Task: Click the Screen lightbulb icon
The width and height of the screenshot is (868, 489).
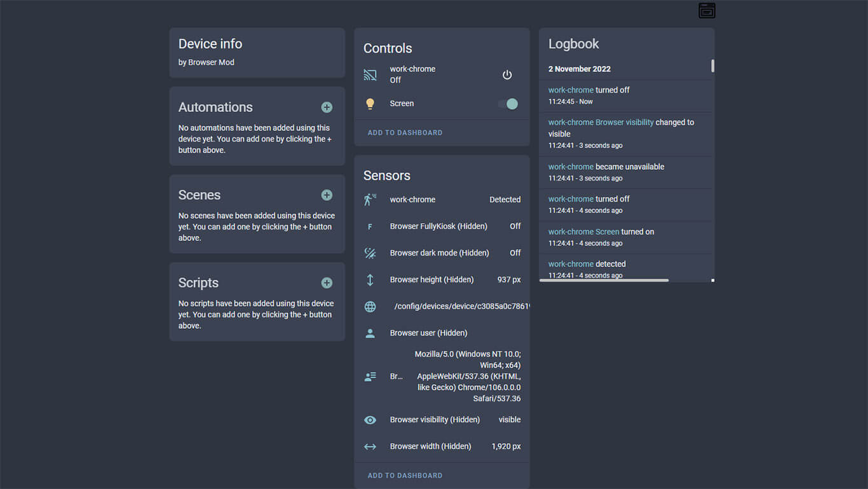Action: pos(370,104)
